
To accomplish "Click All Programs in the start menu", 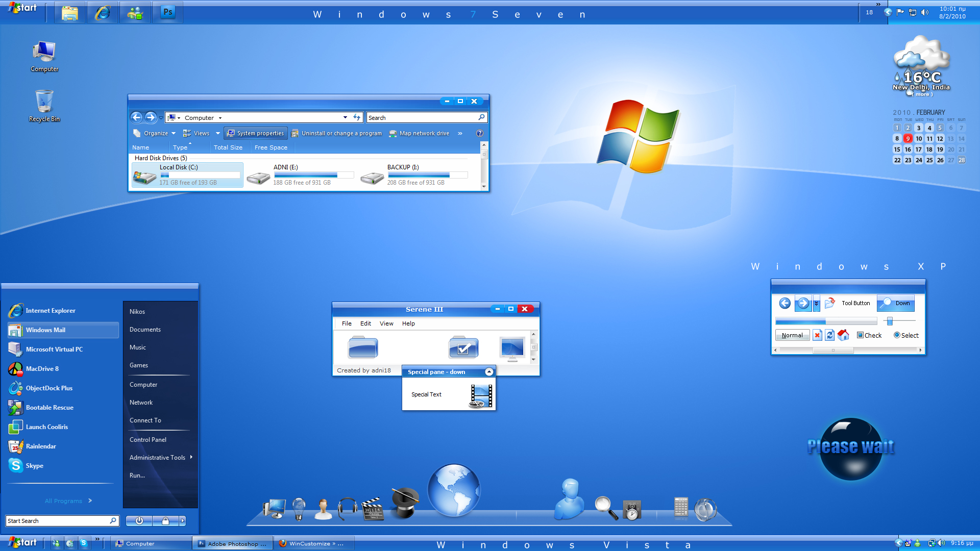I will pyautogui.click(x=64, y=501).
